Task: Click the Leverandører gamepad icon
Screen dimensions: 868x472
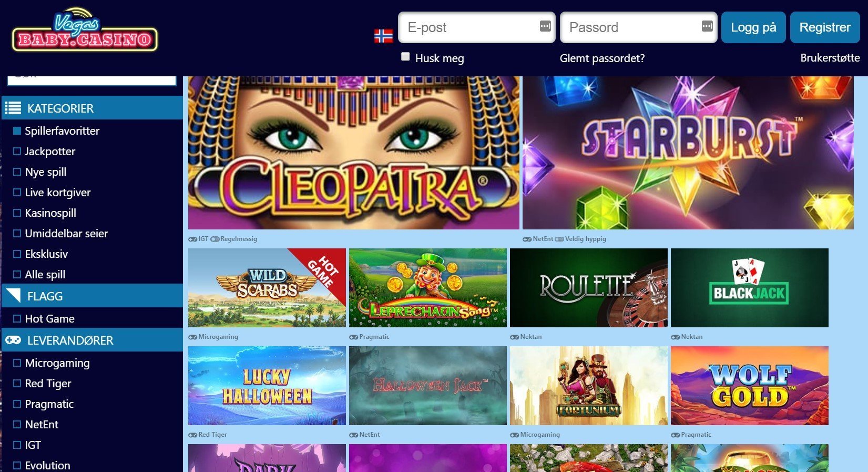Action: [13, 340]
